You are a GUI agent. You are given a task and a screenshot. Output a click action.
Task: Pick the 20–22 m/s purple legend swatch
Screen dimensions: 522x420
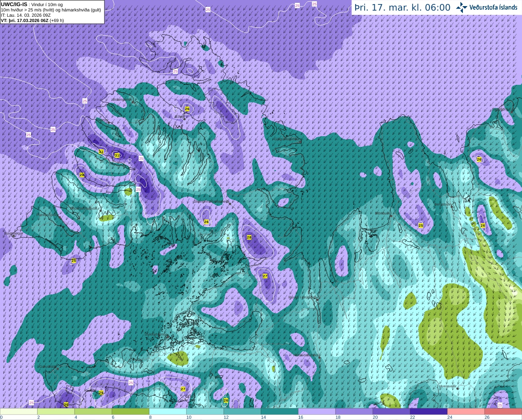(391, 411)
